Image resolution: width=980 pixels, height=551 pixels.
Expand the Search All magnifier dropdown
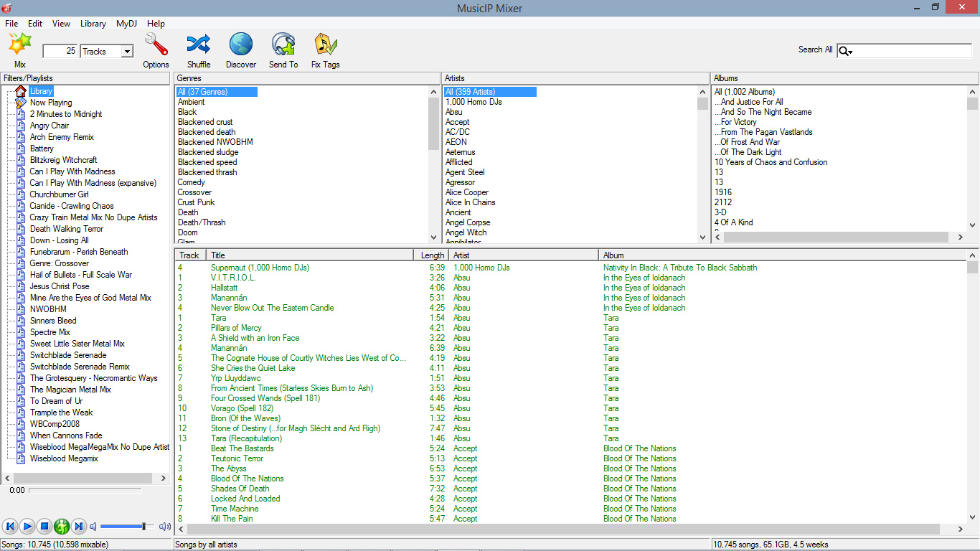(x=846, y=51)
